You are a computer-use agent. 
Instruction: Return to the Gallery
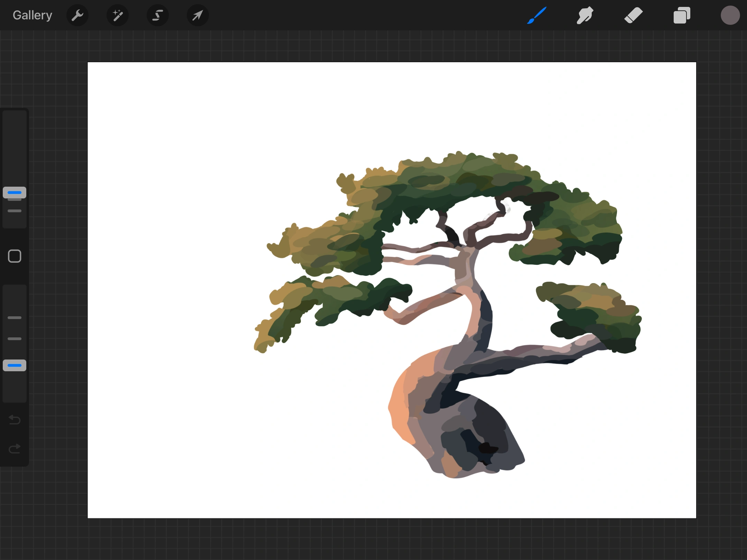[32, 15]
